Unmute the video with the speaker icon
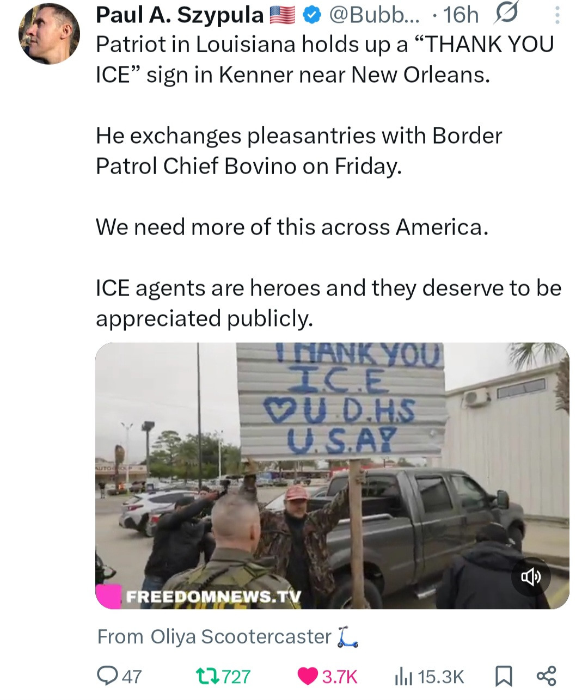The height and width of the screenshot is (700, 588). [531, 576]
